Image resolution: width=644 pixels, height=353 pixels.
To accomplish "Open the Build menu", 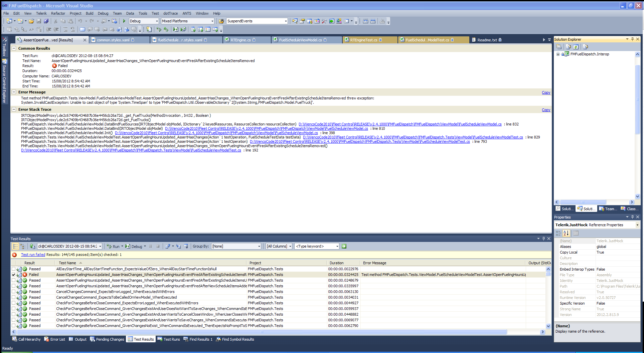I will pyautogui.click(x=89, y=13).
